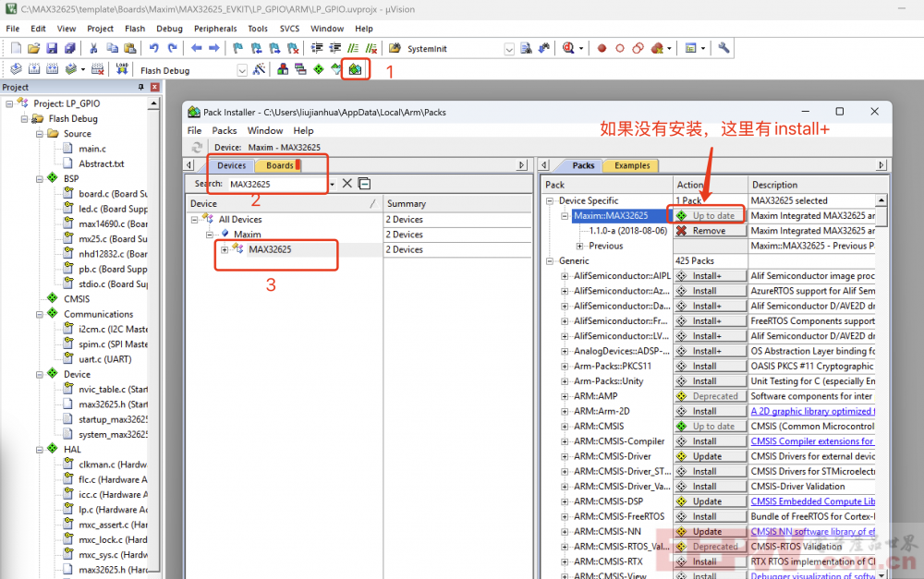
Task: Select the Devices tab
Action: click(232, 165)
